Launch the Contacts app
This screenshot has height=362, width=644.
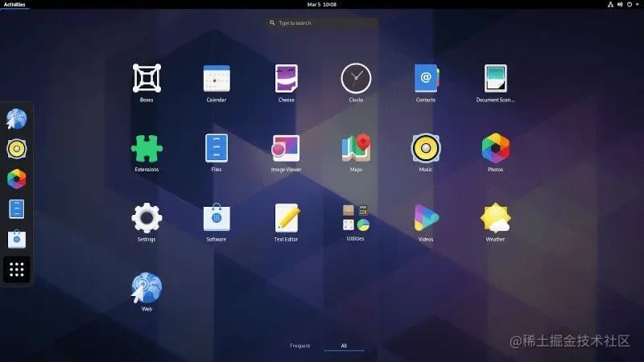(x=426, y=79)
